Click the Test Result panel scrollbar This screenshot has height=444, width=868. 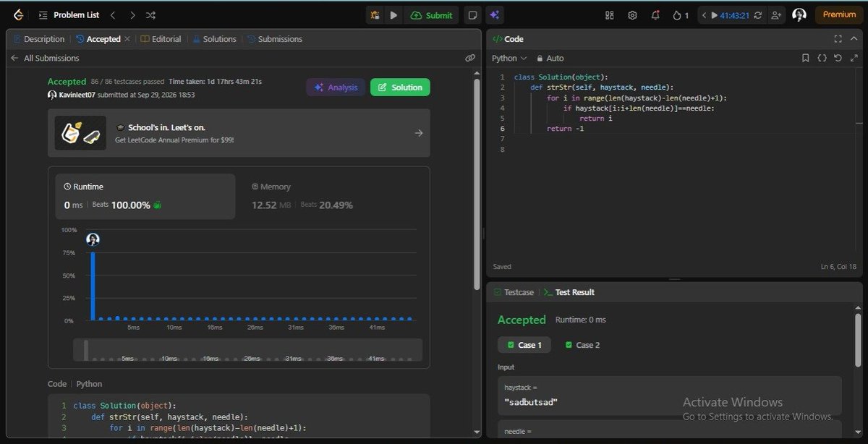pos(858,341)
